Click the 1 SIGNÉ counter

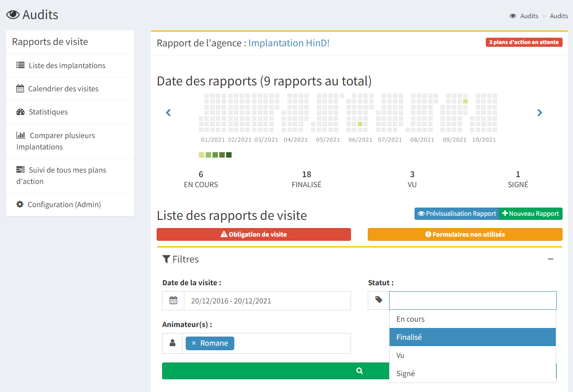(x=518, y=179)
